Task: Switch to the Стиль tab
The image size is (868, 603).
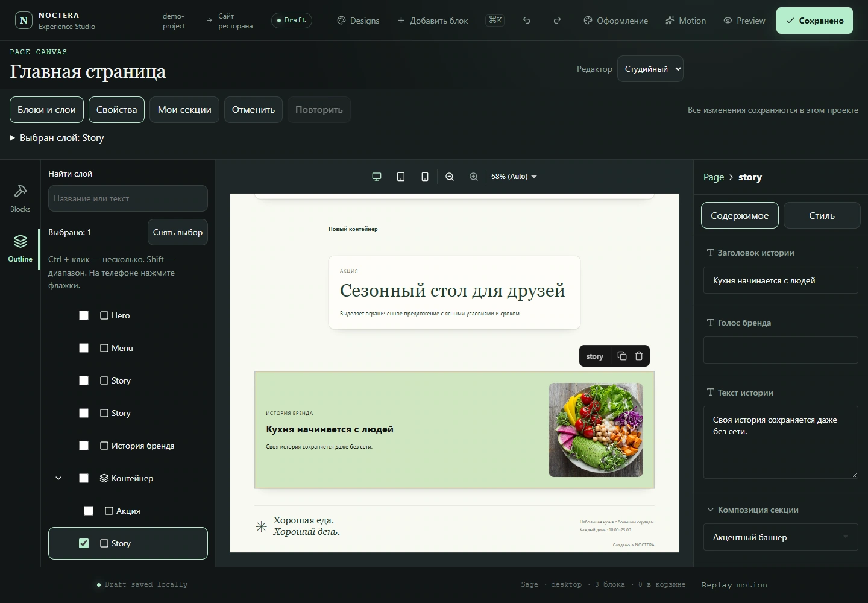Action: coord(822,215)
